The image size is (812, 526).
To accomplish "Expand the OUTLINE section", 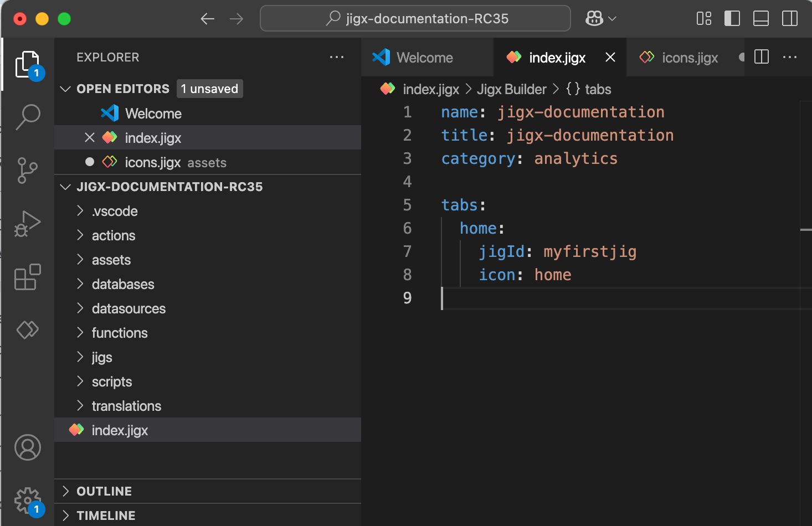I will (x=104, y=491).
